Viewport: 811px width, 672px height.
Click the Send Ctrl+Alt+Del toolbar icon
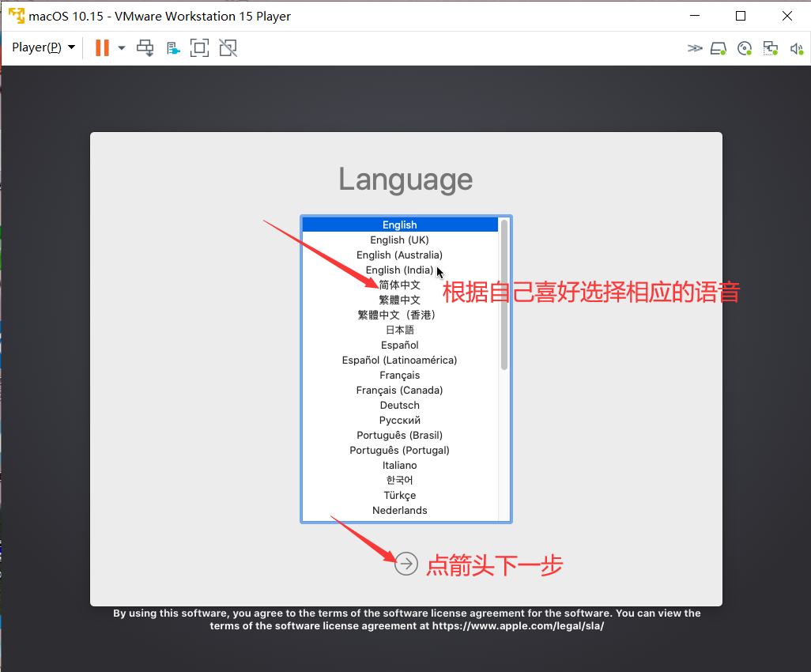click(x=145, y=48)
